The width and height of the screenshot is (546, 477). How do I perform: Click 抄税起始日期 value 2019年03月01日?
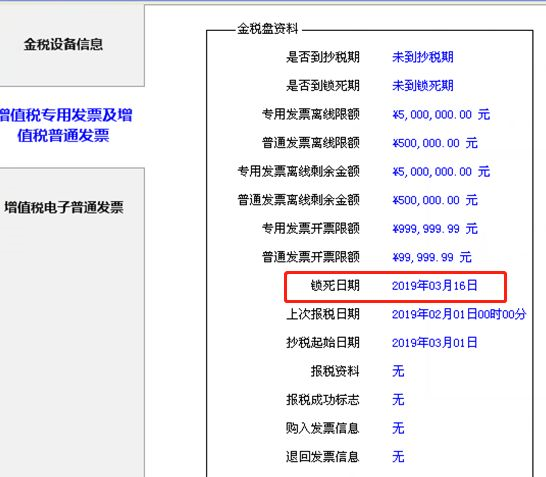[x=435, y=343]
